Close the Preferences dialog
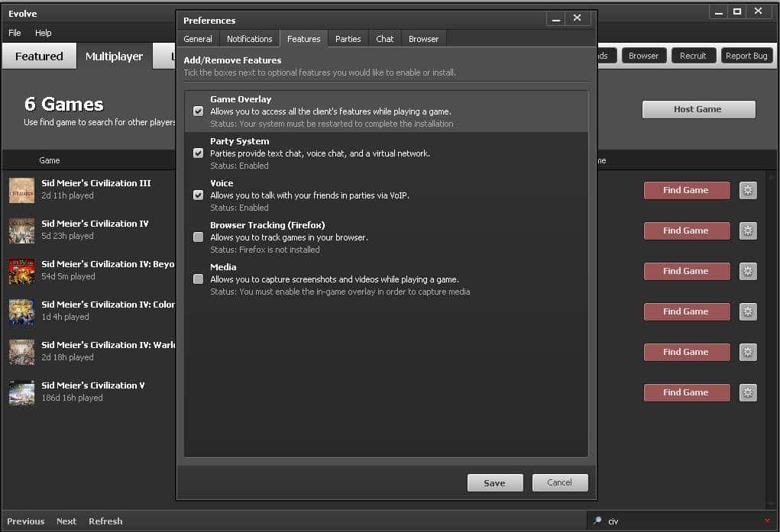The height and width of the screenshot is (532, 780). coord(577,18)
